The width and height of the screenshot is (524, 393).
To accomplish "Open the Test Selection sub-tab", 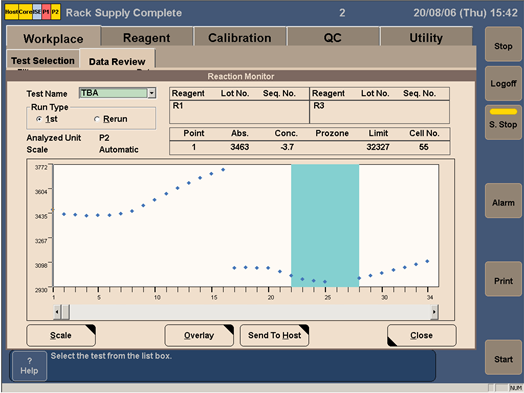I will pyautogui.click(x=43, y=60).
